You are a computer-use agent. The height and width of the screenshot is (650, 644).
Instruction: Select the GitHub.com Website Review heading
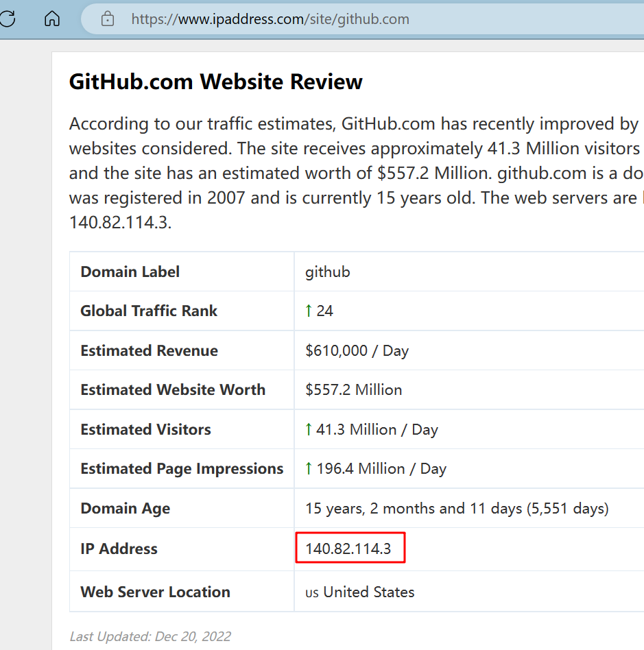click(x=215, y=82)
